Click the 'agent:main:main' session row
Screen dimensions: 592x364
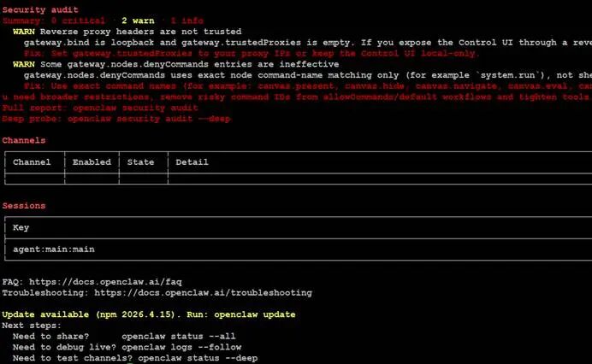click(54, 250)
